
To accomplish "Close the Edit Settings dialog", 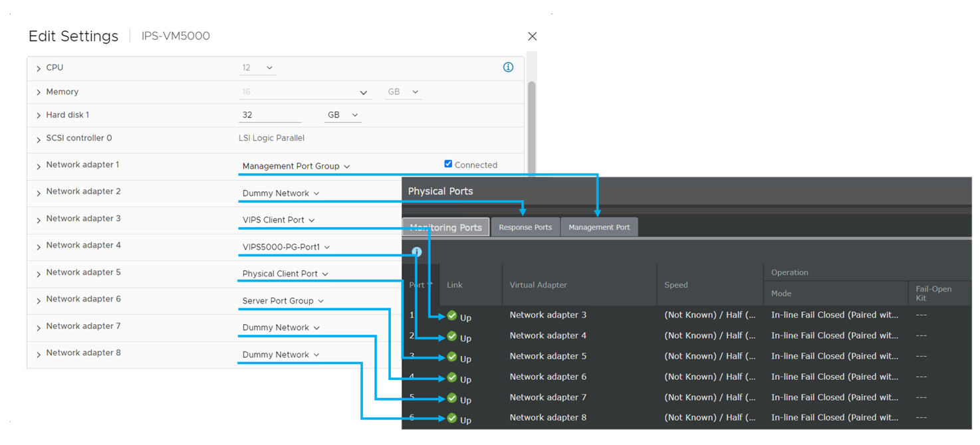I will 532,37.
